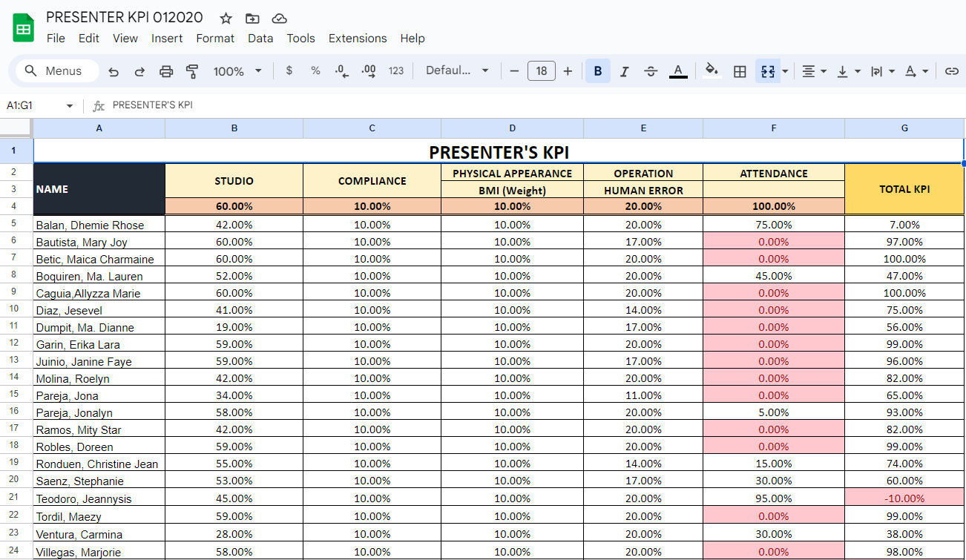This screenshot has height=560, width=966.
Task: Apply strikethrough formatting
Action: 651,71
